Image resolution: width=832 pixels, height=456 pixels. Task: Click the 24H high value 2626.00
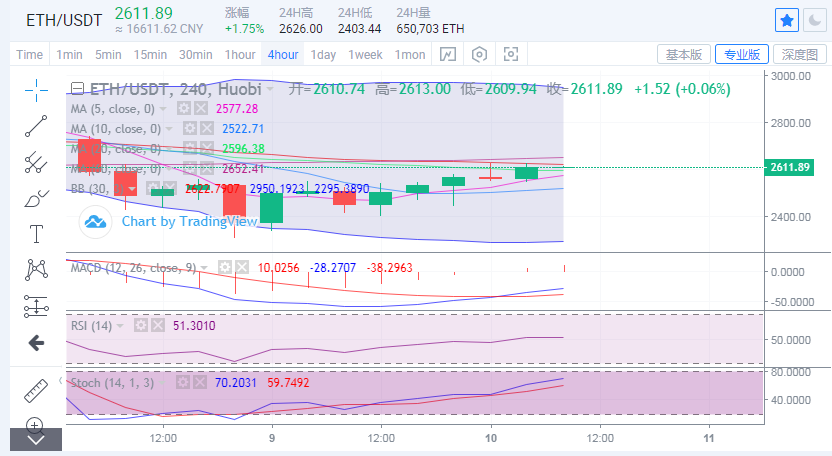pos(301,29)
